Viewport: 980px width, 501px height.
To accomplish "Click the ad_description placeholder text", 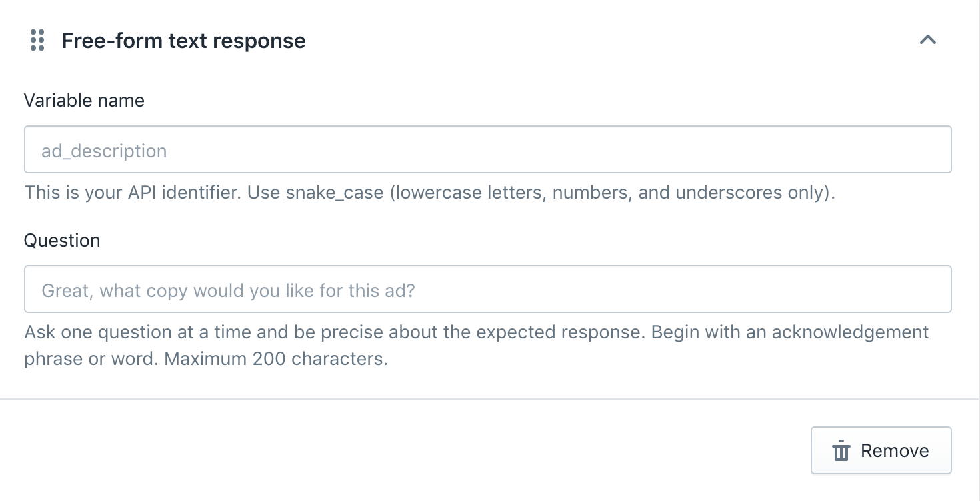I will tap(104, 151).
